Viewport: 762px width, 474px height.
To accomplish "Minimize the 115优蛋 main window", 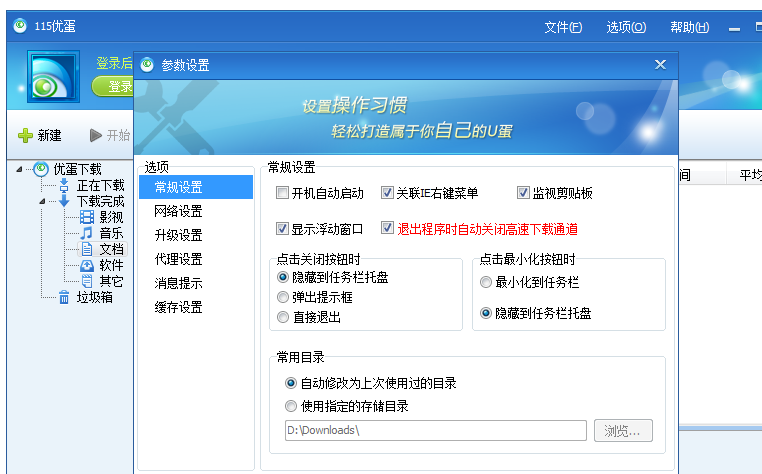I will tap(734, 29).
